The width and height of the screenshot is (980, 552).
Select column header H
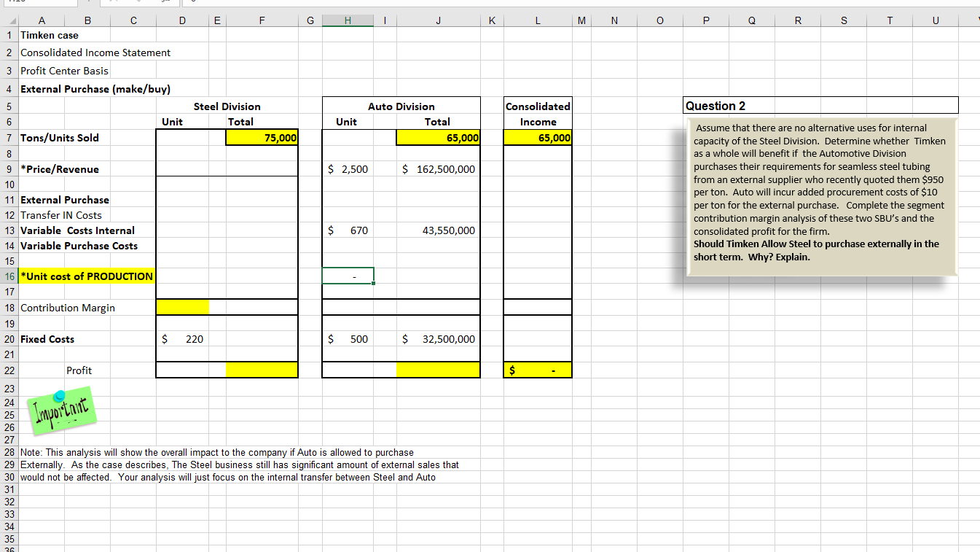coord(348,22)
